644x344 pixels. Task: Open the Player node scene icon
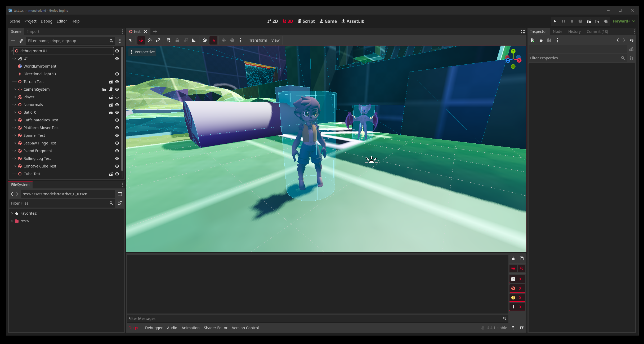111,97
